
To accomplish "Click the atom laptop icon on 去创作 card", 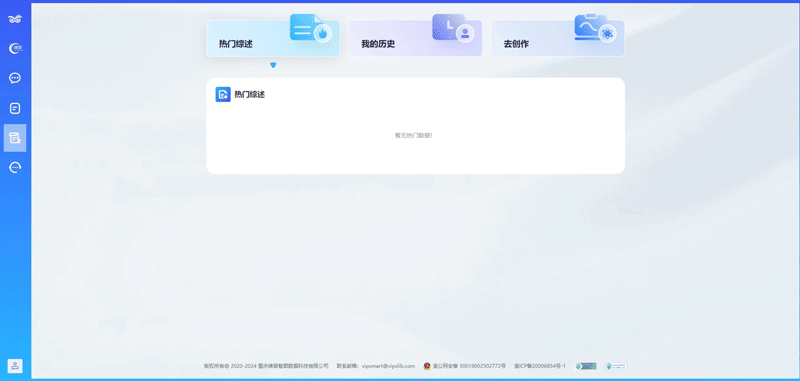I will 595,28.
